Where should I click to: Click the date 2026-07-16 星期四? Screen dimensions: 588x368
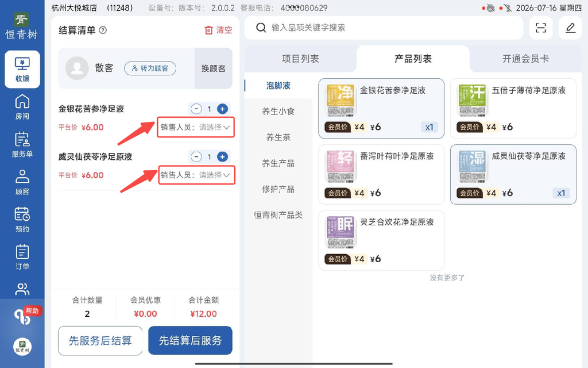pos(548,8)
